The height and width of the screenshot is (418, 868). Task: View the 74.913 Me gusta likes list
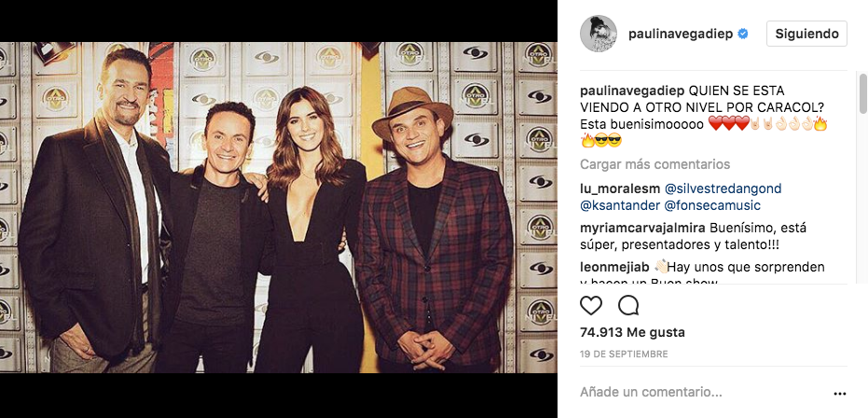coord(632,333)
